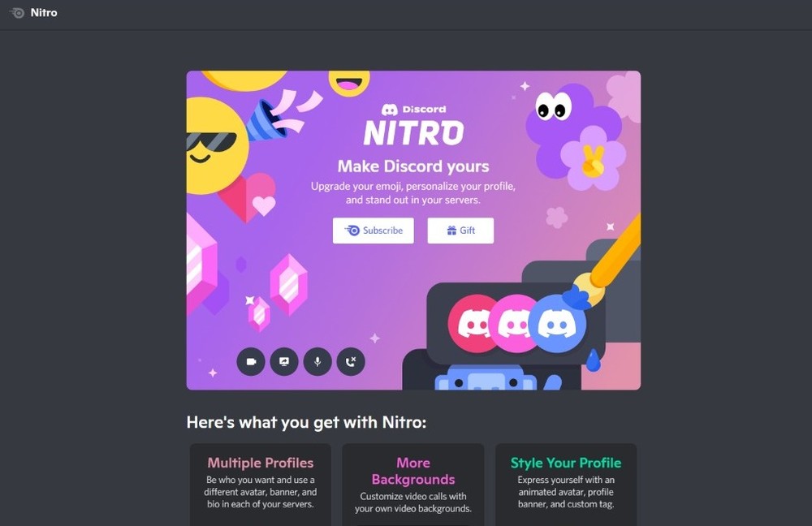Click the Make Discord yours heading

(412, 166)
